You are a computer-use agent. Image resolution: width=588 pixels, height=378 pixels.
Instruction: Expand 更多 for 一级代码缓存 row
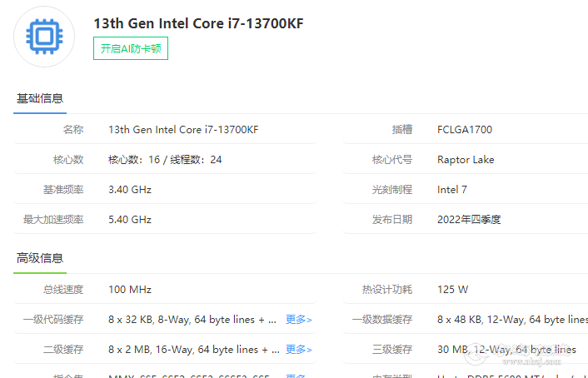[298, 319]
